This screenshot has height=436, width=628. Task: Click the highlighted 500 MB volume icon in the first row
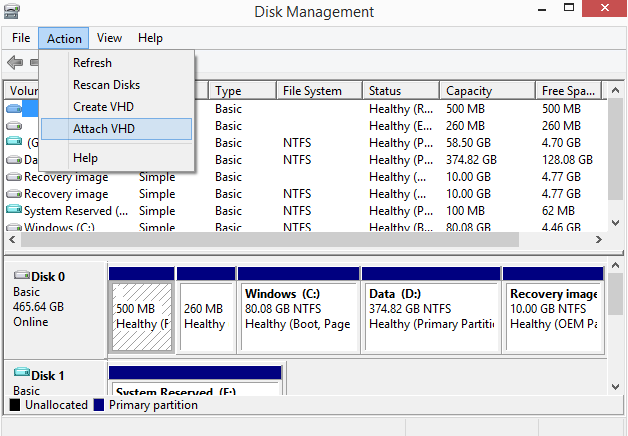[x=14, y=108]
